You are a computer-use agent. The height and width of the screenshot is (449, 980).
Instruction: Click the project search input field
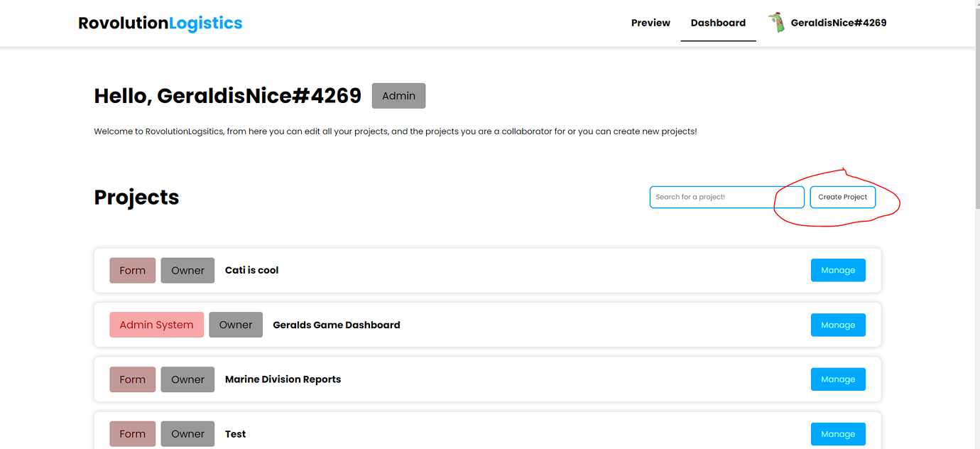(x=726, y=197)
